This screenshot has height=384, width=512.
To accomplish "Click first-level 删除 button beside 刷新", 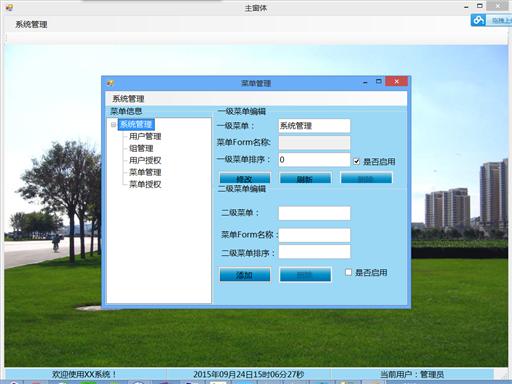I will tap(366, 178).
